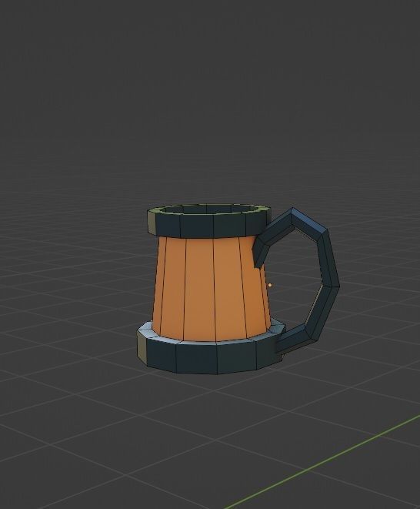Click the orange body of the mug

[x=211, y=289]
